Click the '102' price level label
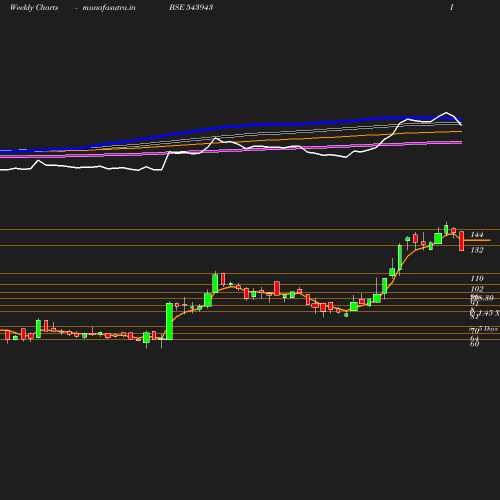The height and width of the screenshot is (500, 500). click(x=477, y=289)
